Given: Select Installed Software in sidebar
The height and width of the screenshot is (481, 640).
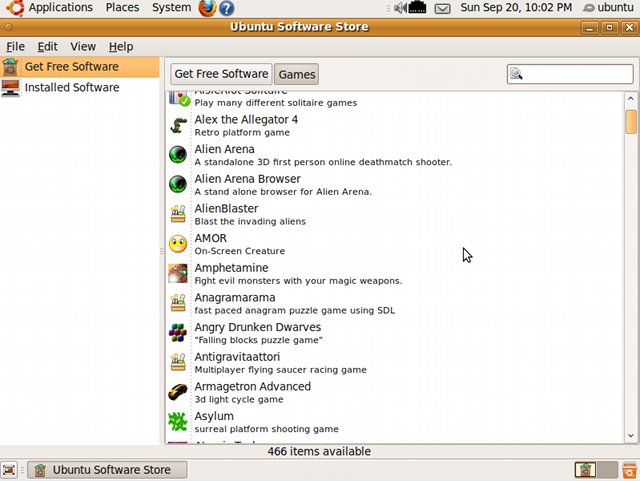Looking at the screenshot, I should point(80,87).
